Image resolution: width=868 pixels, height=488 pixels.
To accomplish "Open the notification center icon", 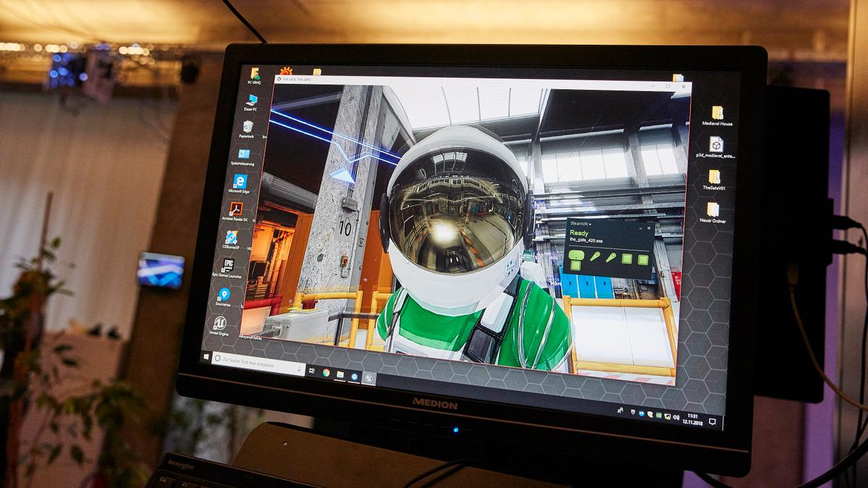I will pyautogui.click(x=712, y=421).
